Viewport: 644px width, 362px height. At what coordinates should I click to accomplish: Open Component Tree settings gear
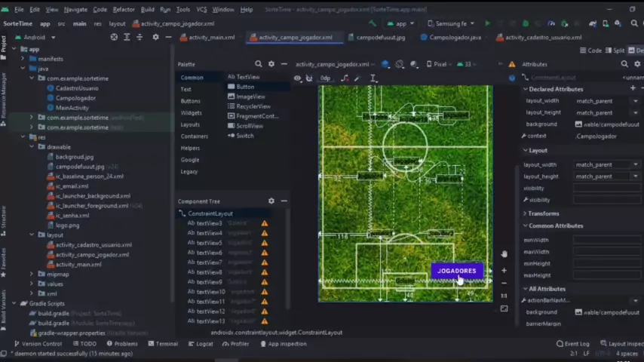271,201
